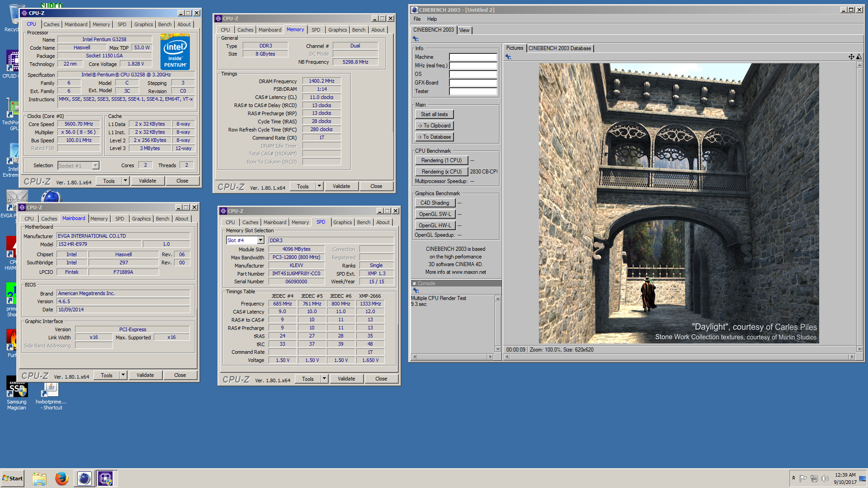Click the Machine input field

coord(473,57)
